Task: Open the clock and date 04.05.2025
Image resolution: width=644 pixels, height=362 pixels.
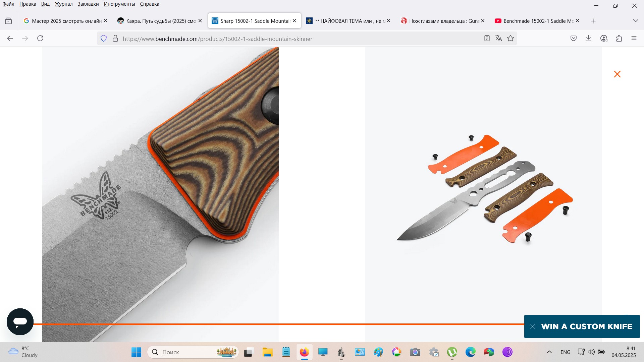Action: tap(624, 352)
